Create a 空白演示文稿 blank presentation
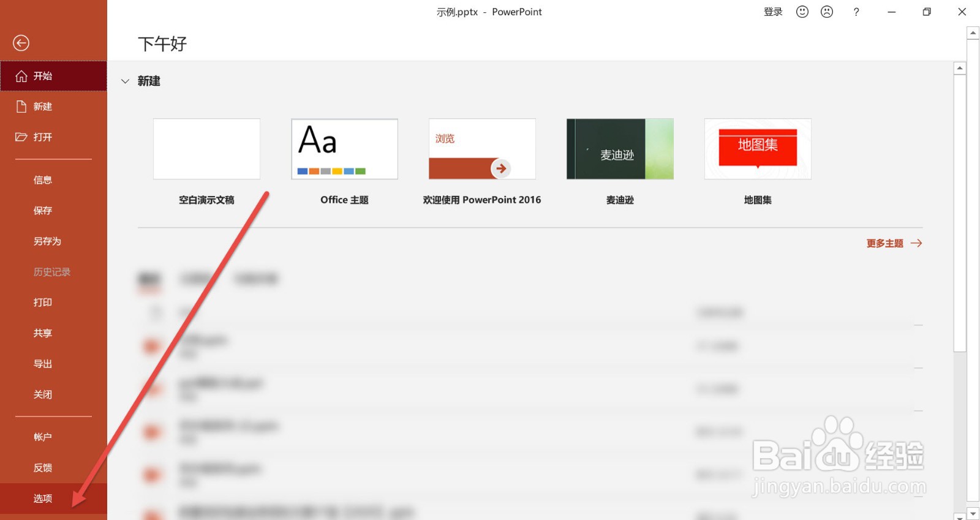Viewport: 980px width, 520px height. click(x=206, y=149)
